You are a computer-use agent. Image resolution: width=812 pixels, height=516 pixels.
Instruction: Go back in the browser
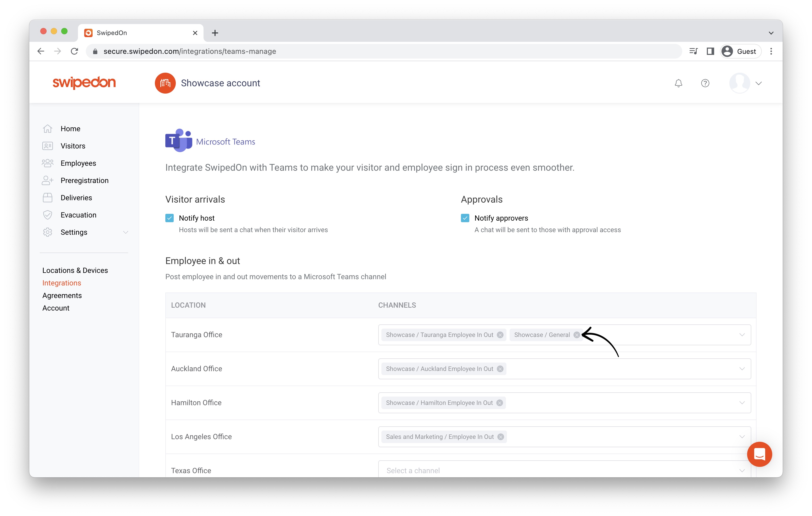click(x=41, y=51)
